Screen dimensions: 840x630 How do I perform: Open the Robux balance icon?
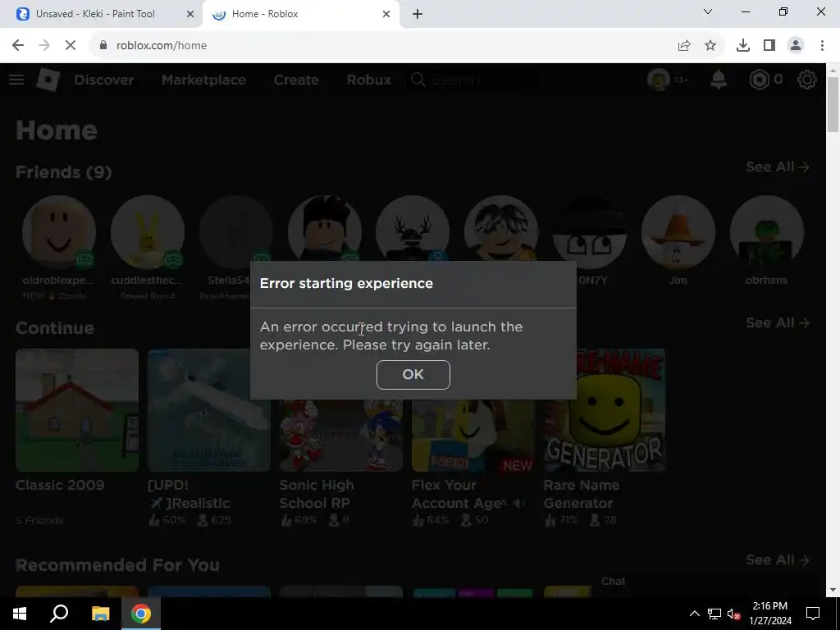click(x=759, y=80)
